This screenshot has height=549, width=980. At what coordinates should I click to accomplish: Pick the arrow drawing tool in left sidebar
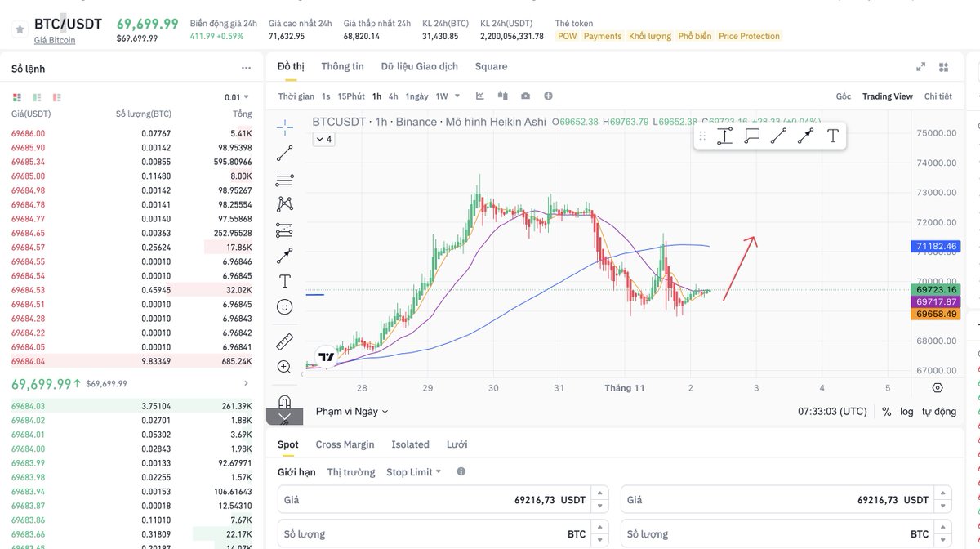pos(284,256)
